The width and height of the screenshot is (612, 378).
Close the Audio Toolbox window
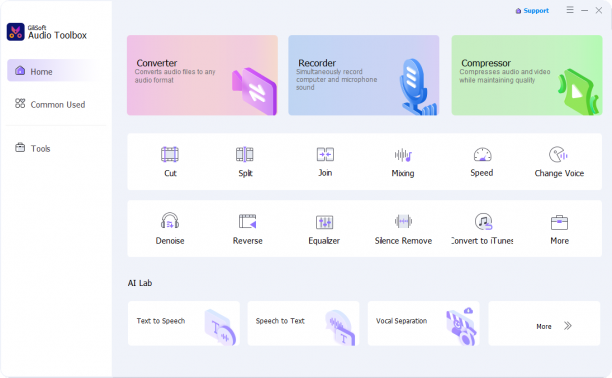coord(599,11)
